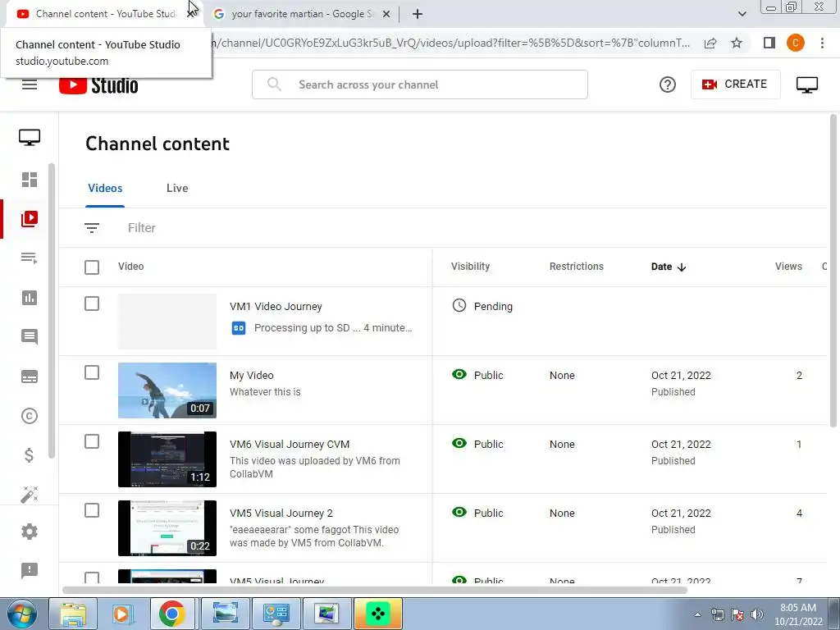840x630 pixels.
Task: Click the horizontal scrollbar under the table
Action: tap(374, 591)
